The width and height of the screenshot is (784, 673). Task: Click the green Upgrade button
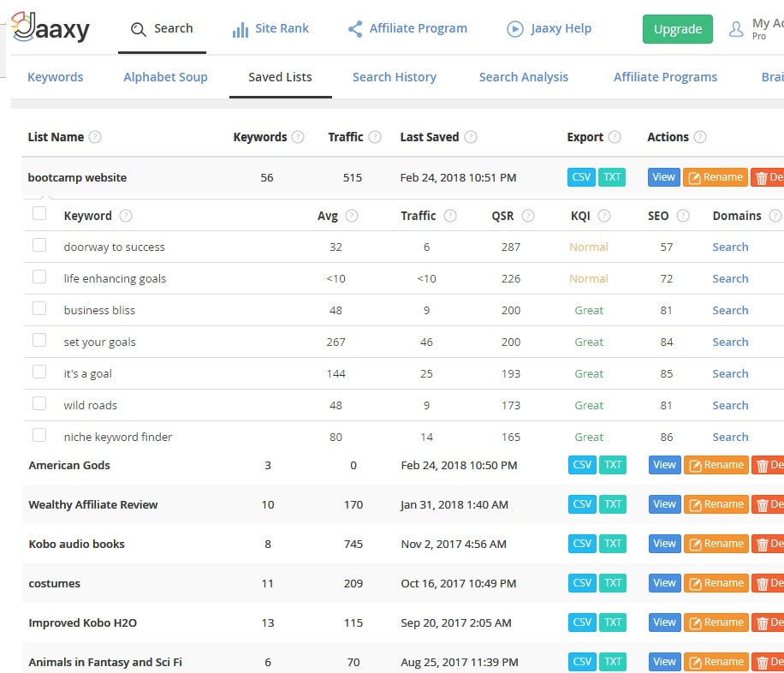tap(678, 29)
